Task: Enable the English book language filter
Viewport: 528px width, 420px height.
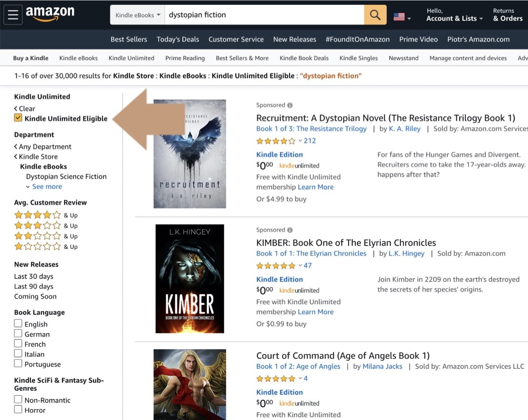Action: pos(18,324)
